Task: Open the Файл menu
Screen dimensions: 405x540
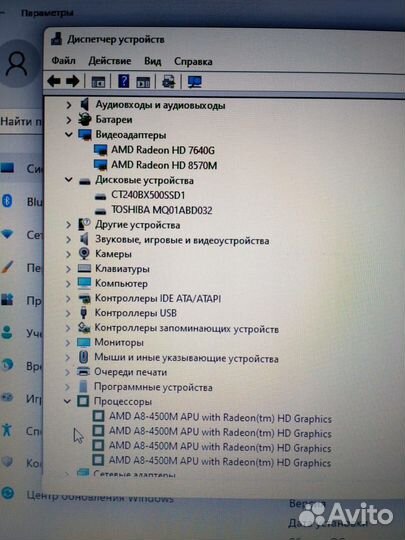Action: [x=63, y=61]
